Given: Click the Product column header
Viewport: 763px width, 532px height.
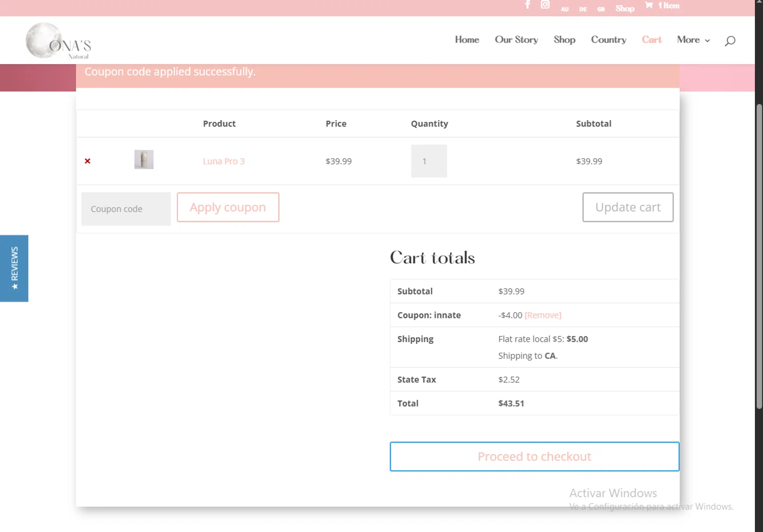Looking at the screenshot, I should 219,124.
